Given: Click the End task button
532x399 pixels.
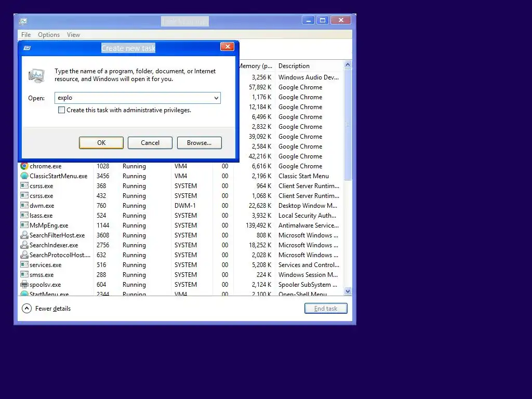Looking at the screenshot, I should click(326, 309).
